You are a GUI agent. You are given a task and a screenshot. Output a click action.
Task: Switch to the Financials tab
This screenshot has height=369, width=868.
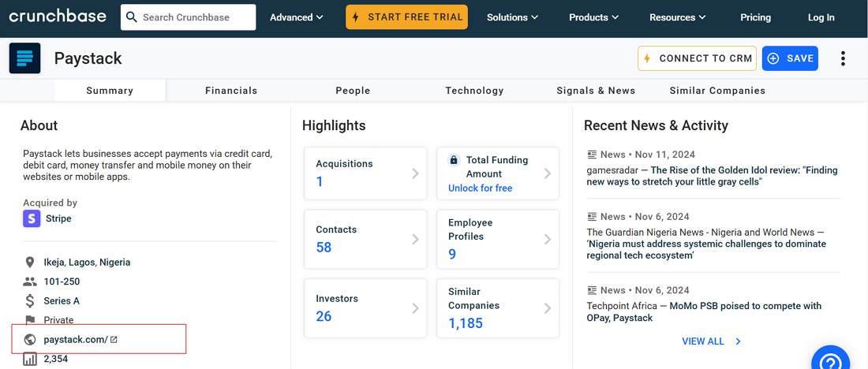point(231,91)
